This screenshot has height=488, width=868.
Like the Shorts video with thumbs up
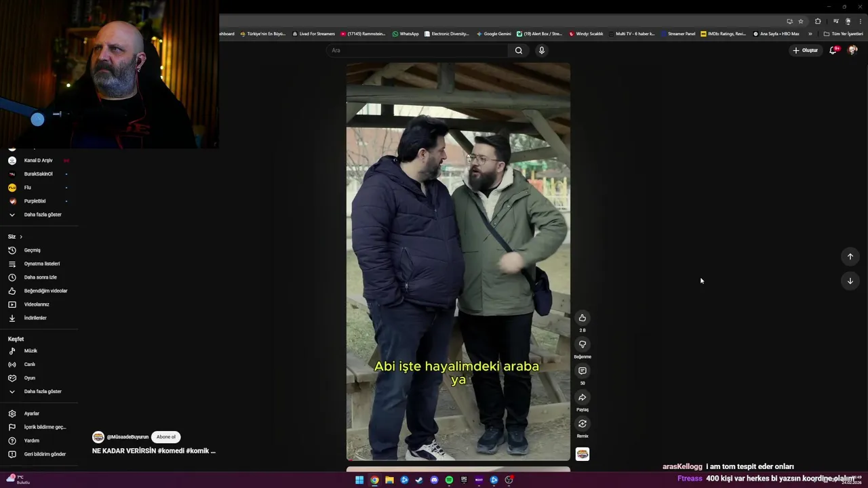(582, 318)
